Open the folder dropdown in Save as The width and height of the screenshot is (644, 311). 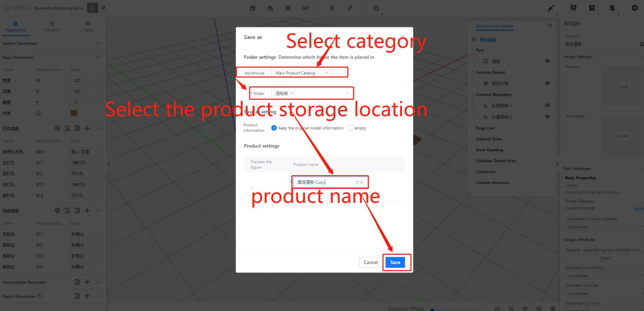click(x=312, y=93)
